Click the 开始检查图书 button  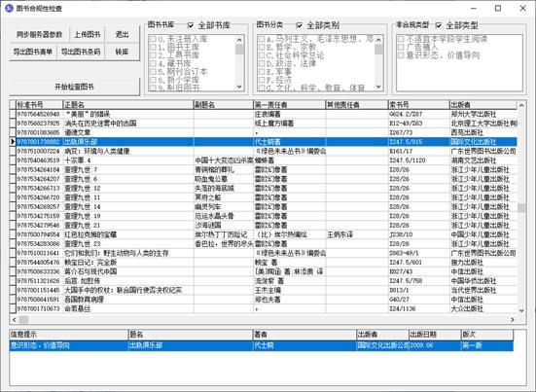[x=75, y=87]
